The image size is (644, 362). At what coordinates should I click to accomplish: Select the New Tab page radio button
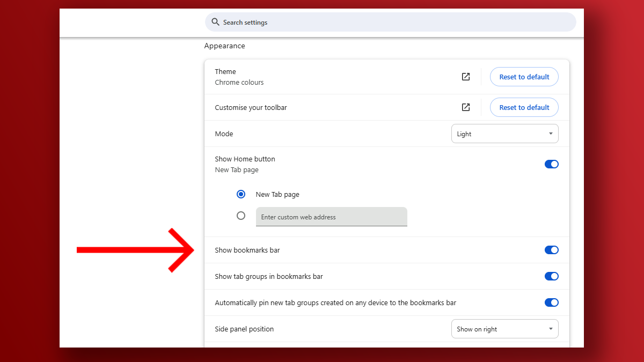[x=241, y=194]
